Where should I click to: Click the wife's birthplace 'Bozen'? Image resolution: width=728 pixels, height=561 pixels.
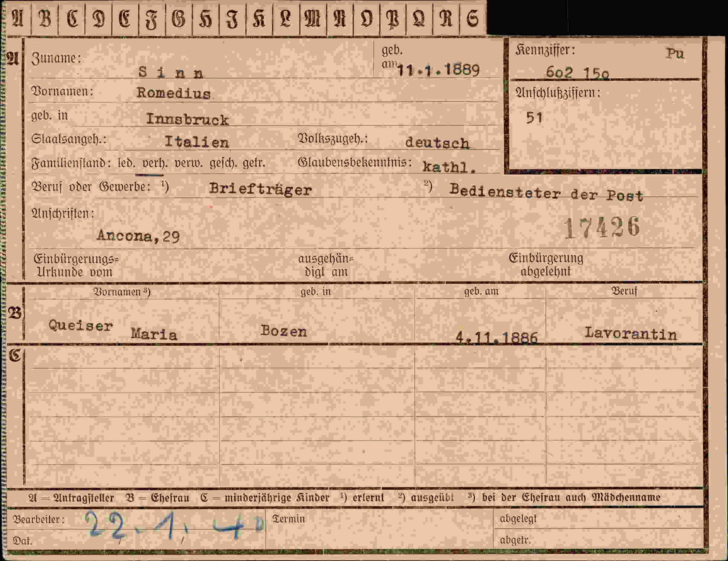[x=284, y=331]
